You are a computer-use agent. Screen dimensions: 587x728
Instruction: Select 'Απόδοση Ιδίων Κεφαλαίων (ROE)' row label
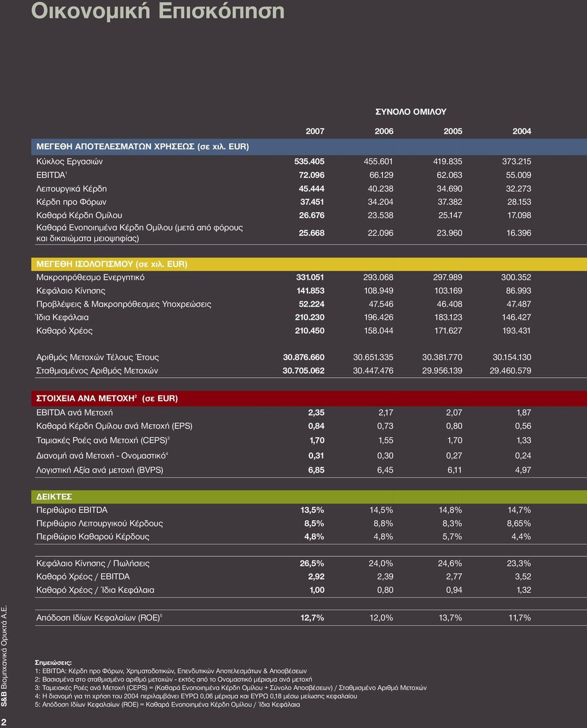tap(99, 618)
